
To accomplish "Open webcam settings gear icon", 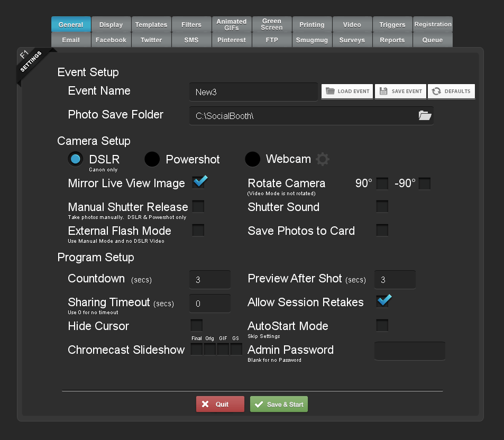I will pyautogui.click(x=323, y=159).
